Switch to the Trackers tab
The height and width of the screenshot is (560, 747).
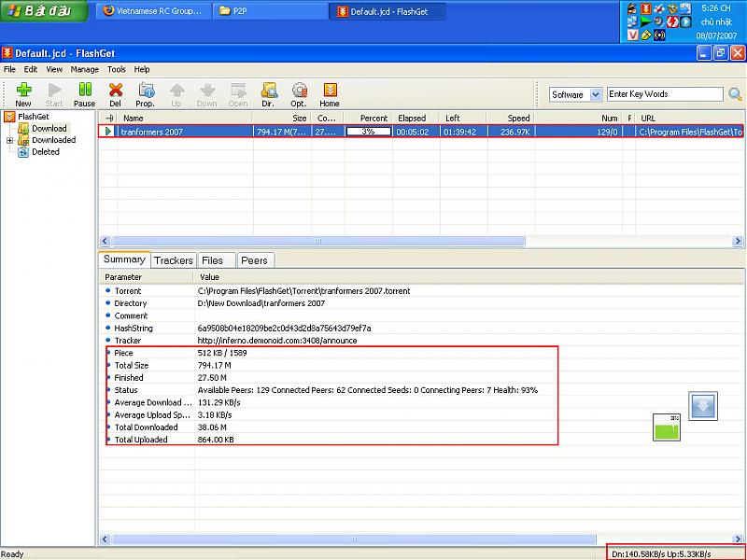tap(173, 261)
